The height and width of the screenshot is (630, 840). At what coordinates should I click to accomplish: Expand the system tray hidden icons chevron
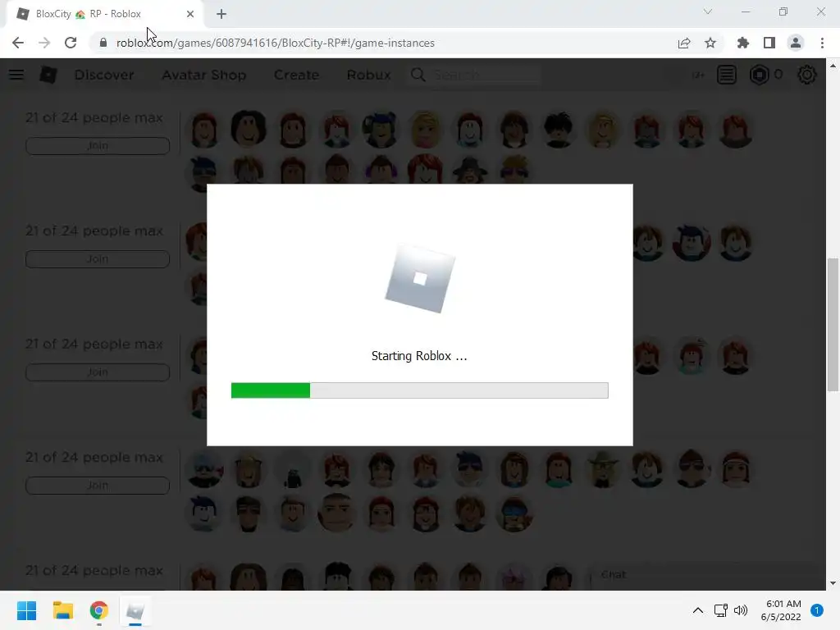coord(697,610)
